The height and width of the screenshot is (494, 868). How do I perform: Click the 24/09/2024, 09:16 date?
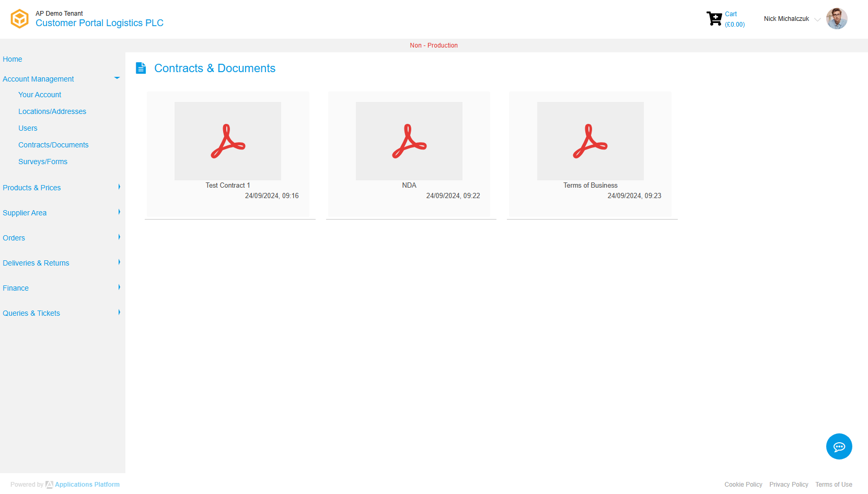tap(272, 196)
